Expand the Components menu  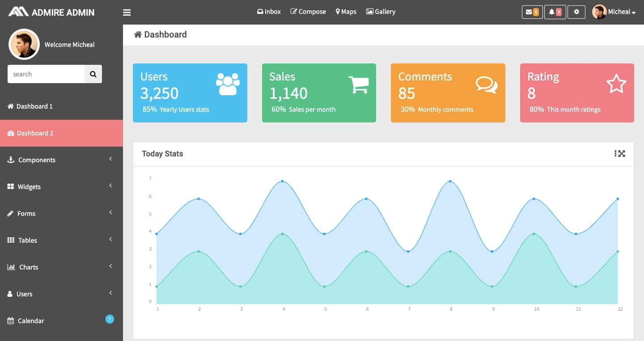pos(37,160)
